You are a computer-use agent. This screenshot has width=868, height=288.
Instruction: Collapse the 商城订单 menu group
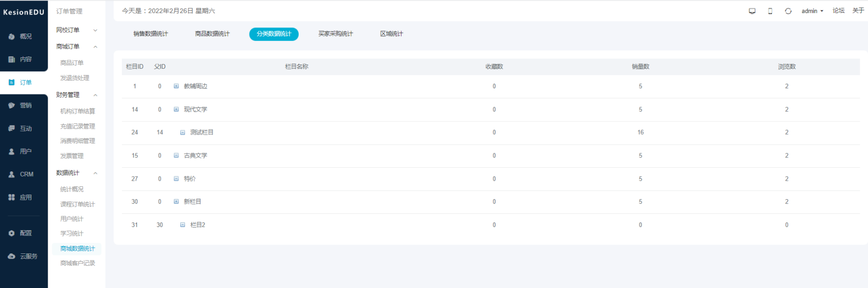95,47
